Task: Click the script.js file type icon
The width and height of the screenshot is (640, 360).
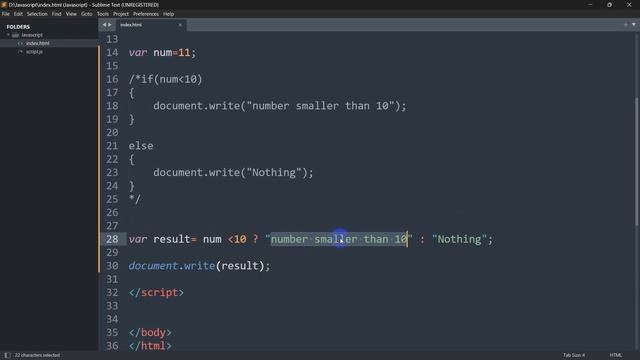Action: [20, 52]
